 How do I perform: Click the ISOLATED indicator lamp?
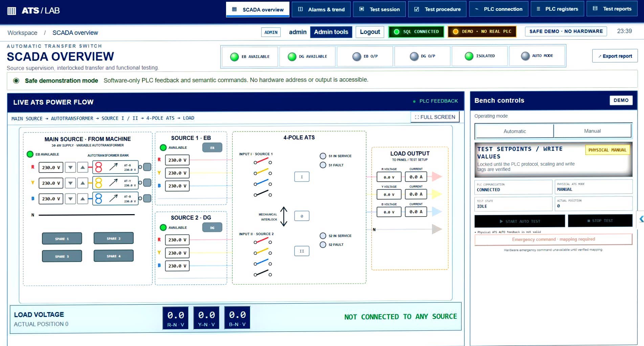tap(469, 56)
